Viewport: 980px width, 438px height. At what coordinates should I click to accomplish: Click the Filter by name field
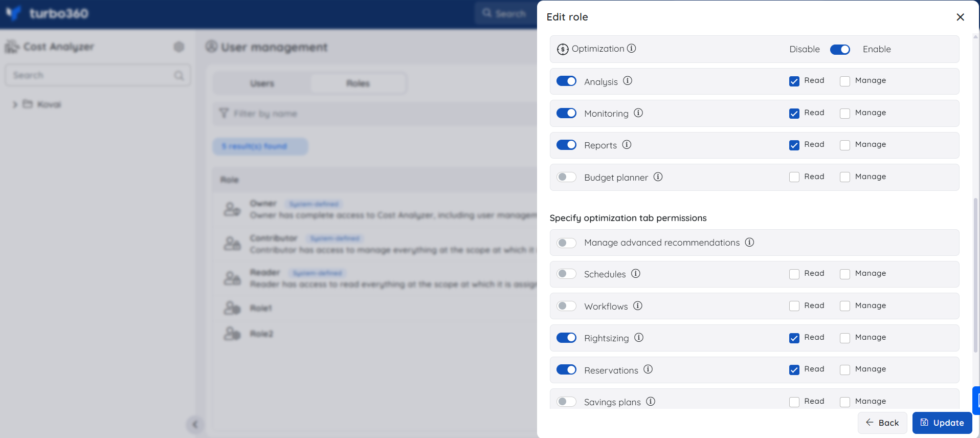pos(375,113)
